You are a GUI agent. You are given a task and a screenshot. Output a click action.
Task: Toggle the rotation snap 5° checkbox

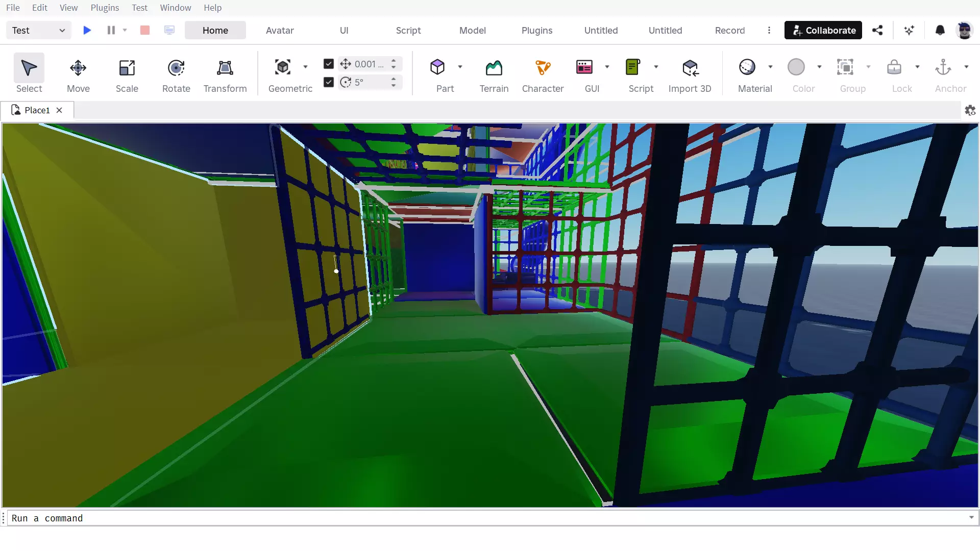point(329,82)
